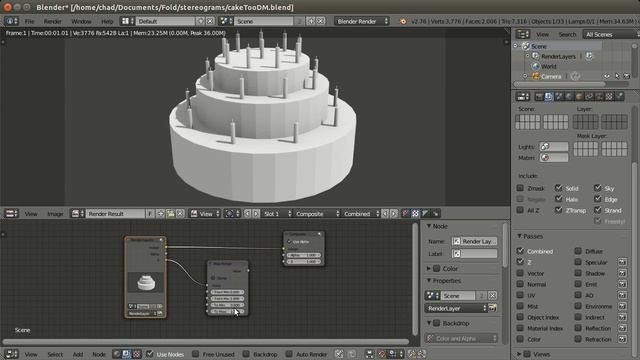Open the All Scenes display dropdown
Image resolution: width=640 pixels, height=360 pixels.
click(x=611, y=35)
